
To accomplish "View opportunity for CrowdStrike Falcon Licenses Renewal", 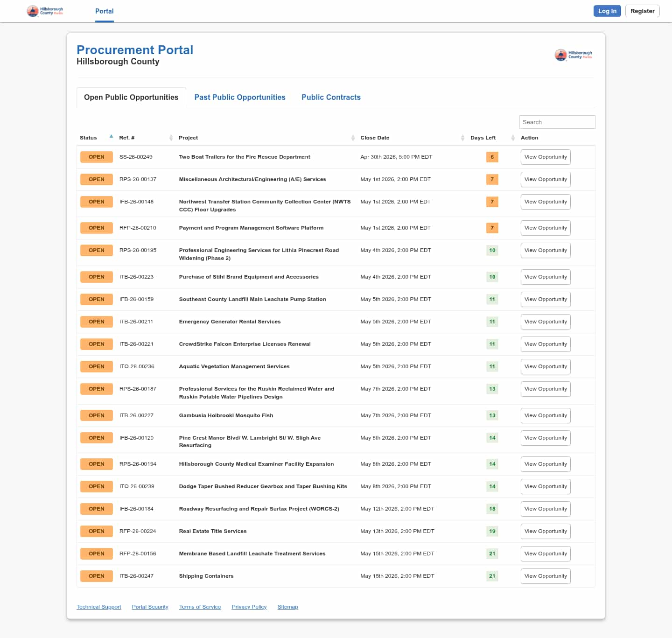I will tap(545, 344).
